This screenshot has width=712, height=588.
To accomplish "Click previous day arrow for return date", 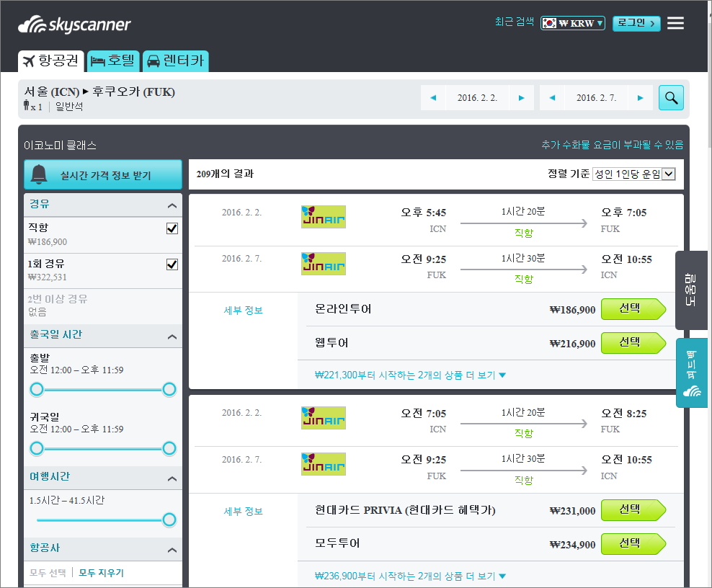I will coord(552,98).
